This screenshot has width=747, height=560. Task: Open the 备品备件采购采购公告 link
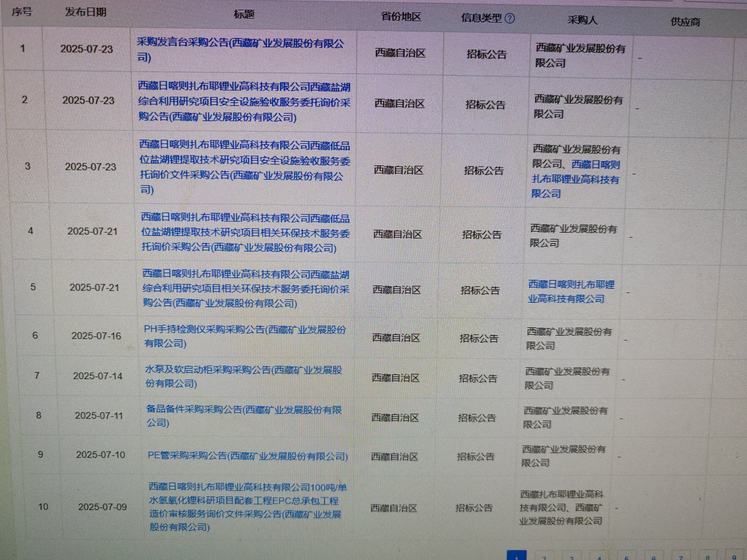point(244,416)
